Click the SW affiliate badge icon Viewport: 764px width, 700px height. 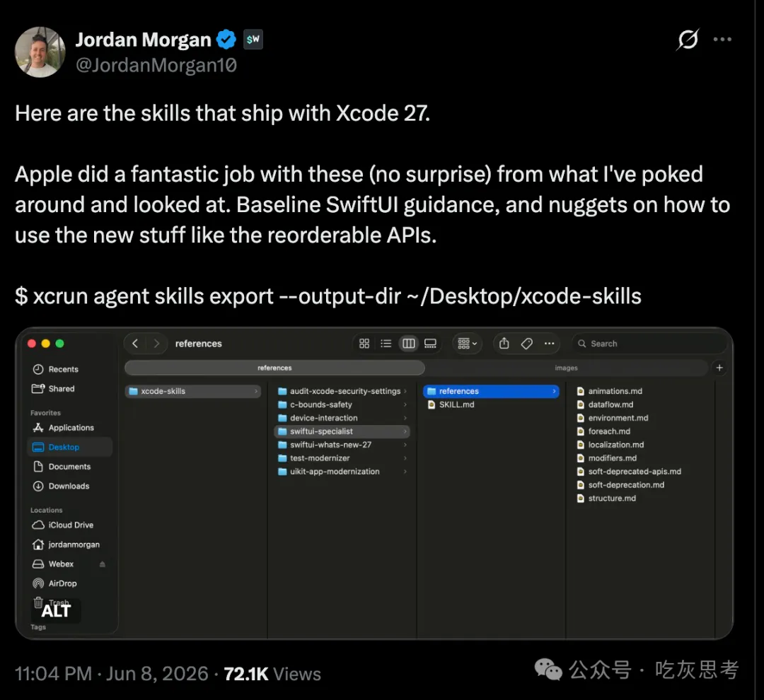coord(253,40)
